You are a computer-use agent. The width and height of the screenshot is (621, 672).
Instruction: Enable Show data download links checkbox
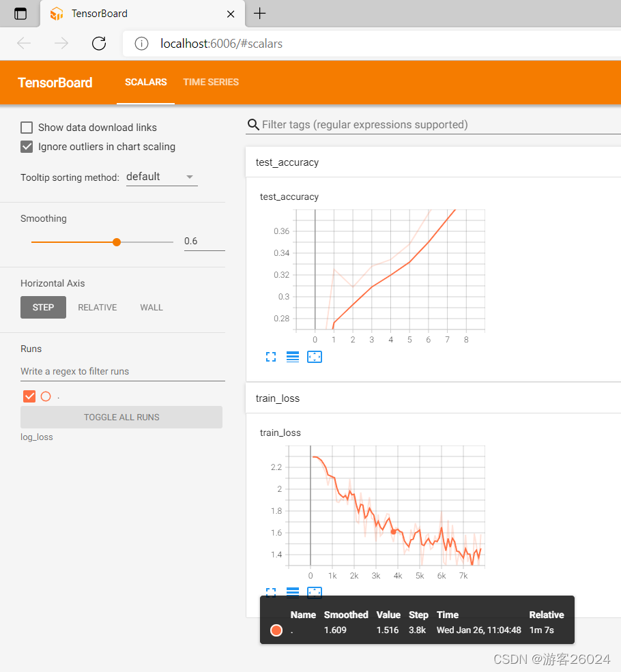pos(27,128)
